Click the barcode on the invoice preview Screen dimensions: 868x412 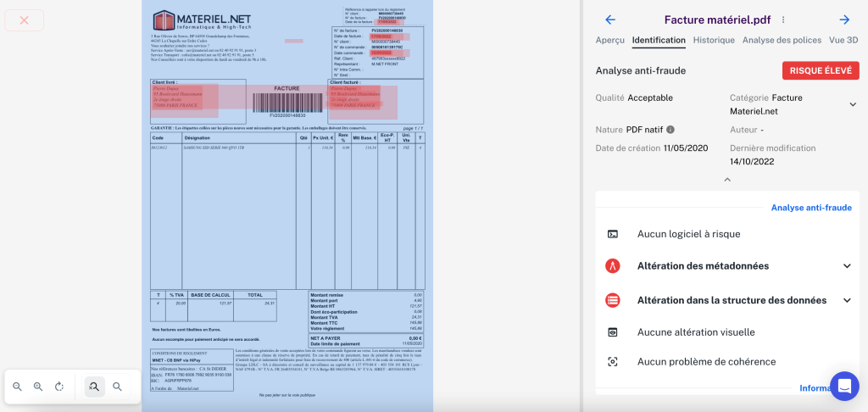coord(287,103)
